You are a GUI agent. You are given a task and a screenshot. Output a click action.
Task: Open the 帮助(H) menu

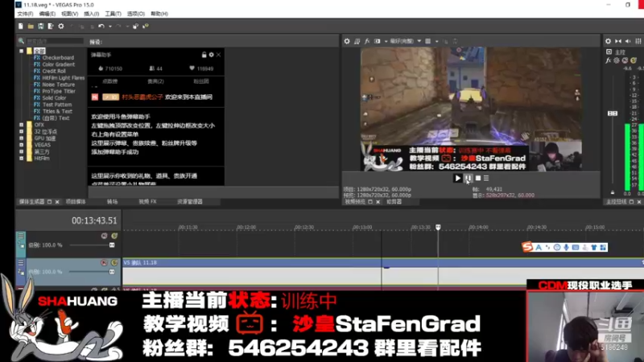click(x=159, y=14)
